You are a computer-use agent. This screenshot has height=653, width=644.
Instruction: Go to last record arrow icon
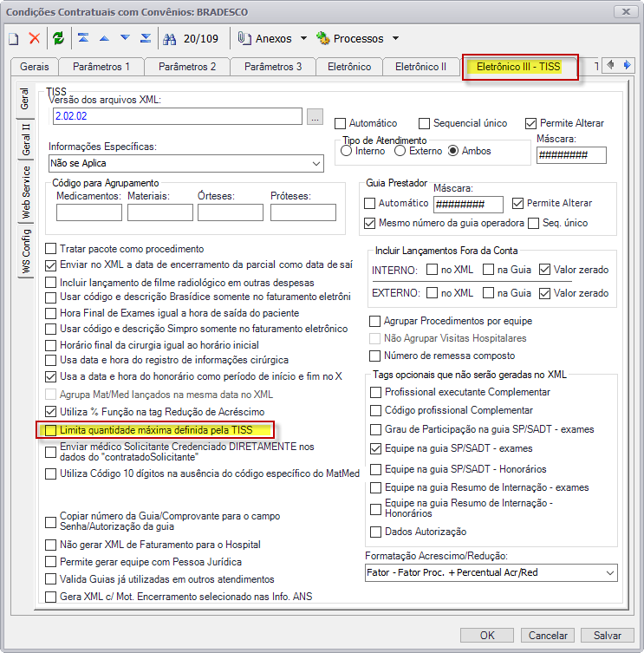pyautogui.click(x=146, y=38)
